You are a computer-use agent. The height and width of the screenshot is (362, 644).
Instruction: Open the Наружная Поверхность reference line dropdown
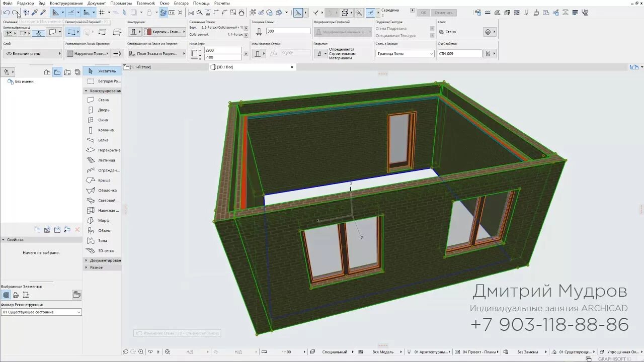point(87,53)
